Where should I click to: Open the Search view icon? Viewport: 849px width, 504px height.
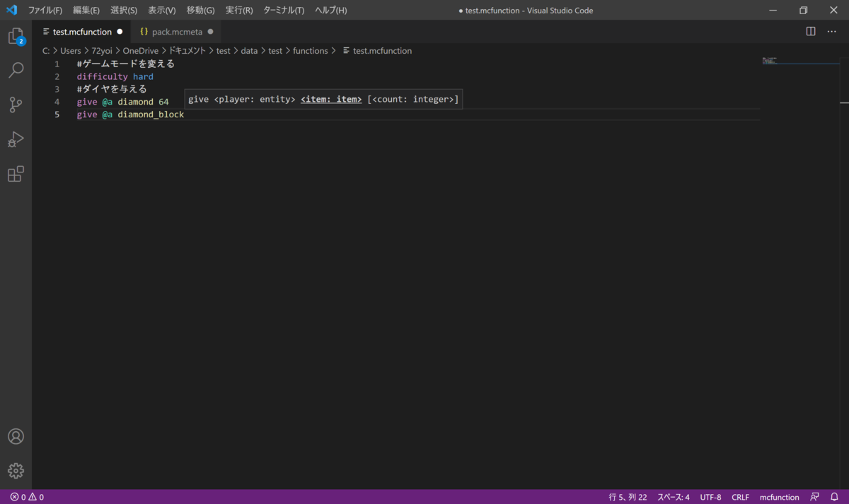(x=16, y=70)
